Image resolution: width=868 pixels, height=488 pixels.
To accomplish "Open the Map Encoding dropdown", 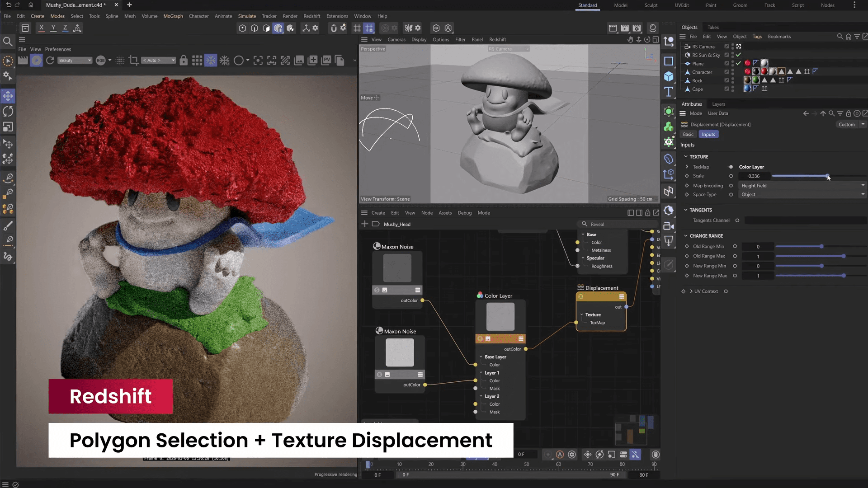I will tap(802, 186).
